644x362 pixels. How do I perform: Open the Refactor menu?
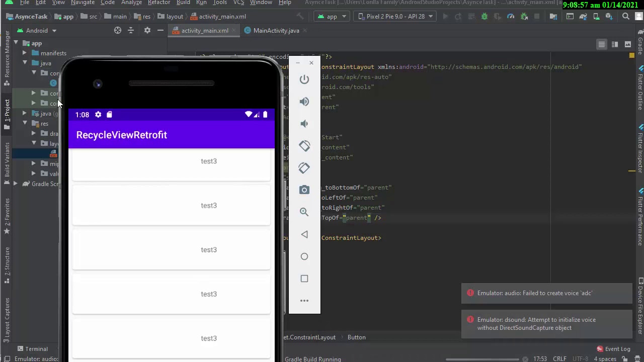(x=158, y=3)
